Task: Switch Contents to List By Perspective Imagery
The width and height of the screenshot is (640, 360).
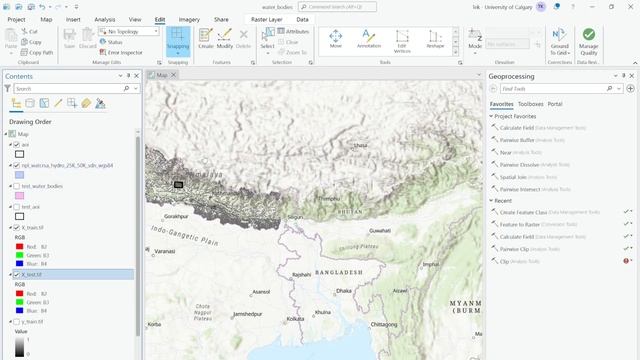Action: tap(100, 103)
